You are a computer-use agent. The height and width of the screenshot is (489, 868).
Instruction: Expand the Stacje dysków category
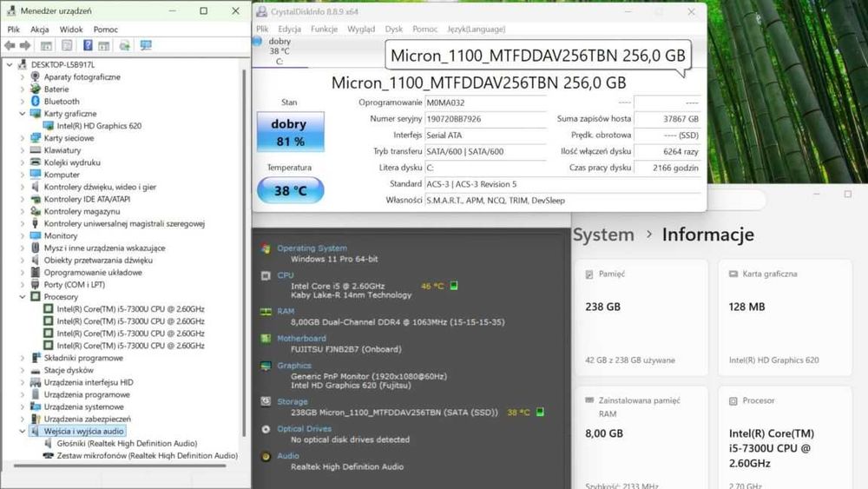(x=23, y=370)
